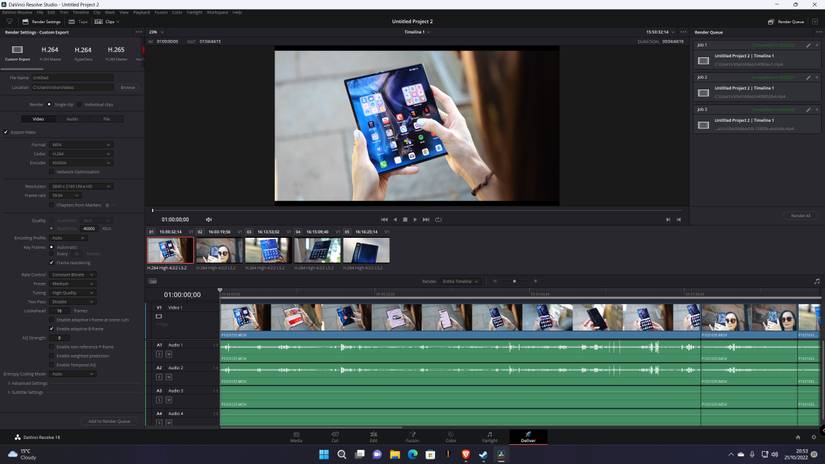Screen dimensions: 825x464
Task: Play the timeline in reverse
Action: (x=395, y=219)
